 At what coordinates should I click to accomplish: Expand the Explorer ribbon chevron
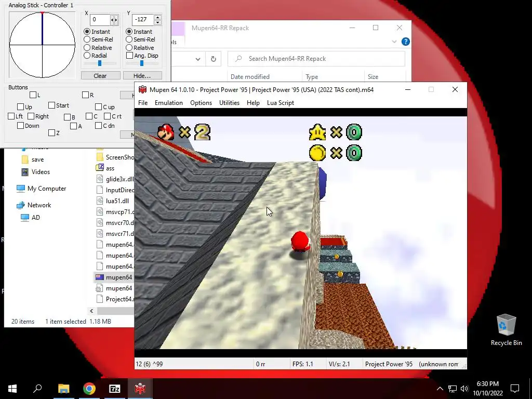point(394,42)
